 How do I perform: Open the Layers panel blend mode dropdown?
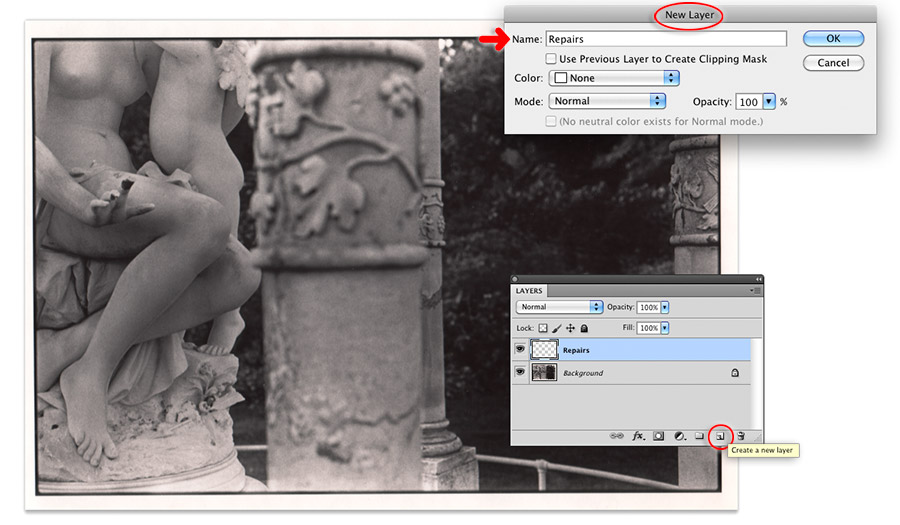pos(559,307)
